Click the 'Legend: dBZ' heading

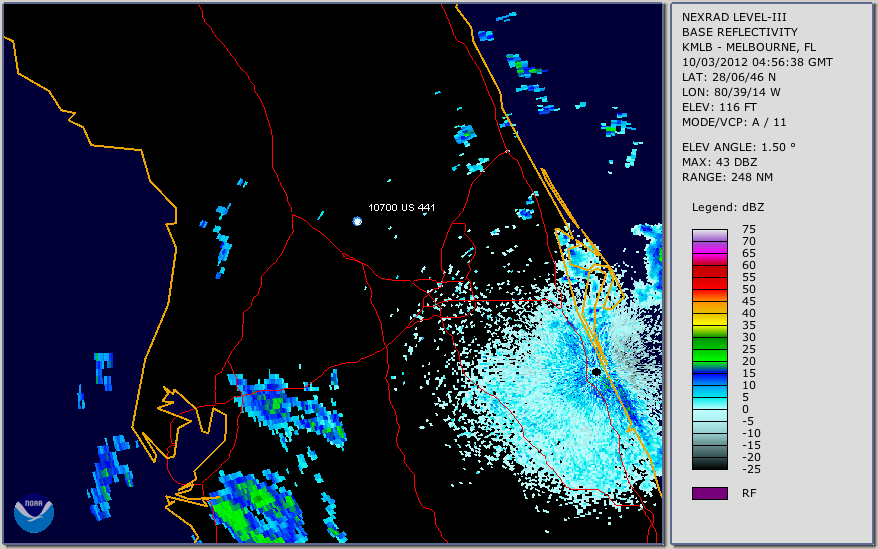tap(728, 207)
